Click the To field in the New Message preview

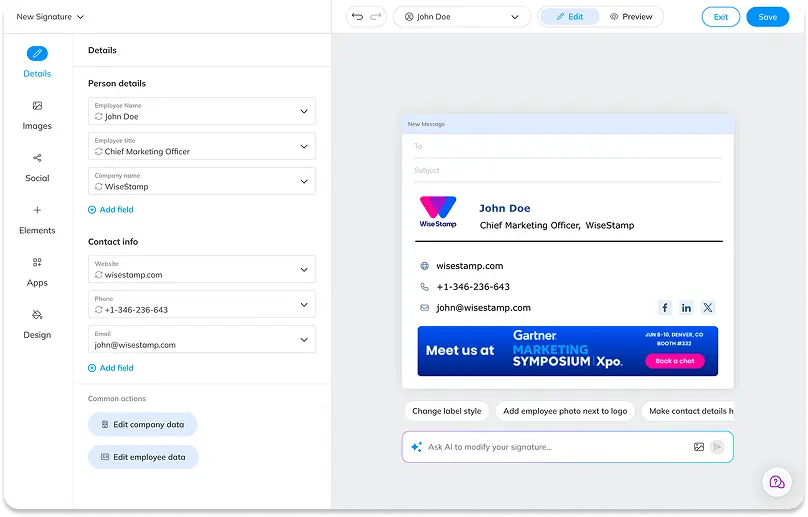point(567,146)
